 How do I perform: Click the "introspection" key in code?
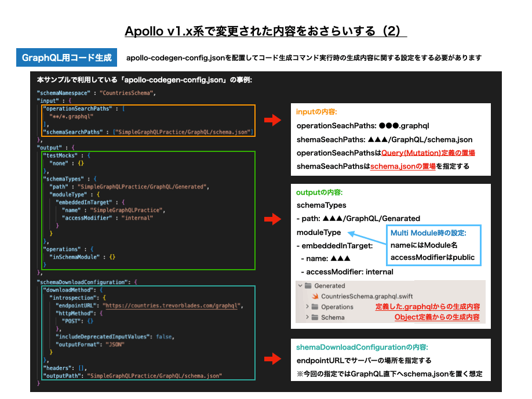(73, 298)
